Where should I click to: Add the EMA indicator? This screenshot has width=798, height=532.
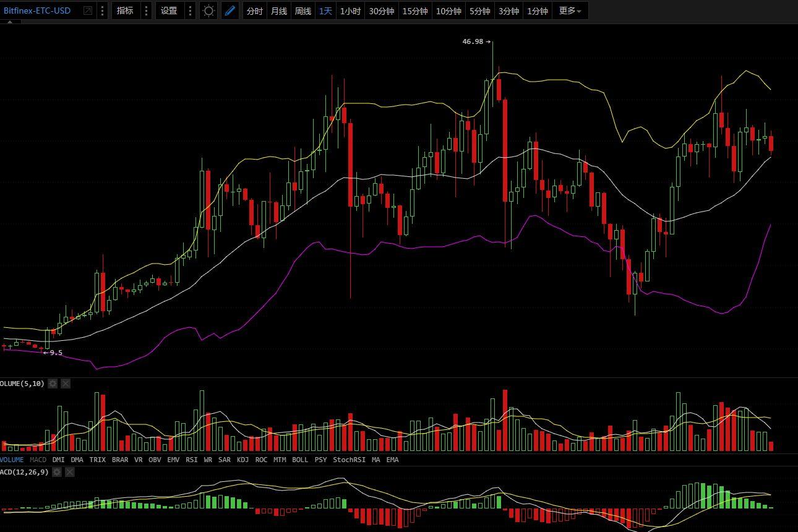tap(393, 460)
